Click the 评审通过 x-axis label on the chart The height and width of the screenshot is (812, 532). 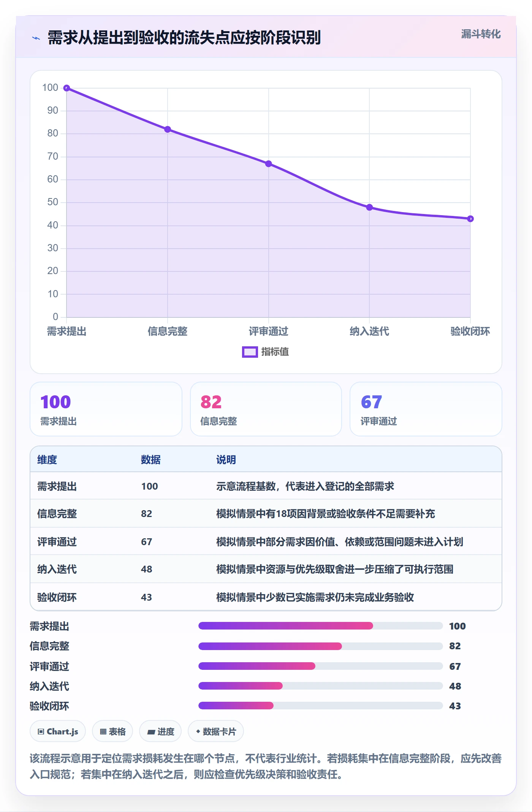click(x=269, y=331)
